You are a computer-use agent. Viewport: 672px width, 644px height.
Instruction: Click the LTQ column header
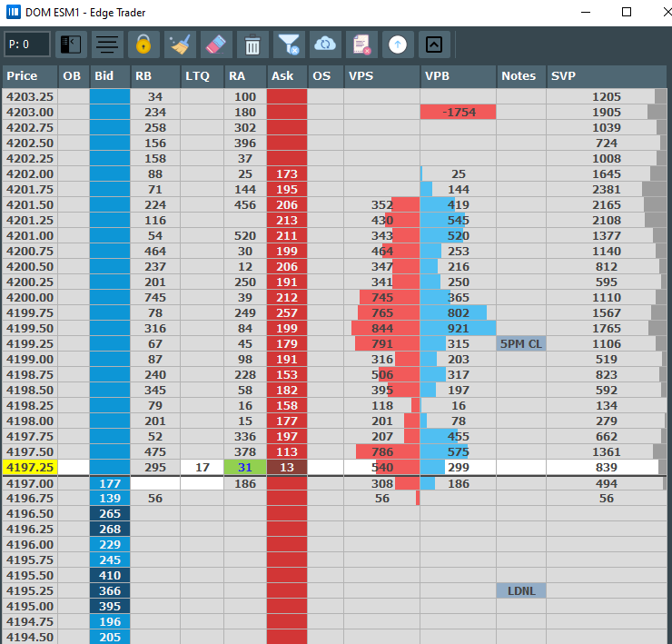[202, 76]
